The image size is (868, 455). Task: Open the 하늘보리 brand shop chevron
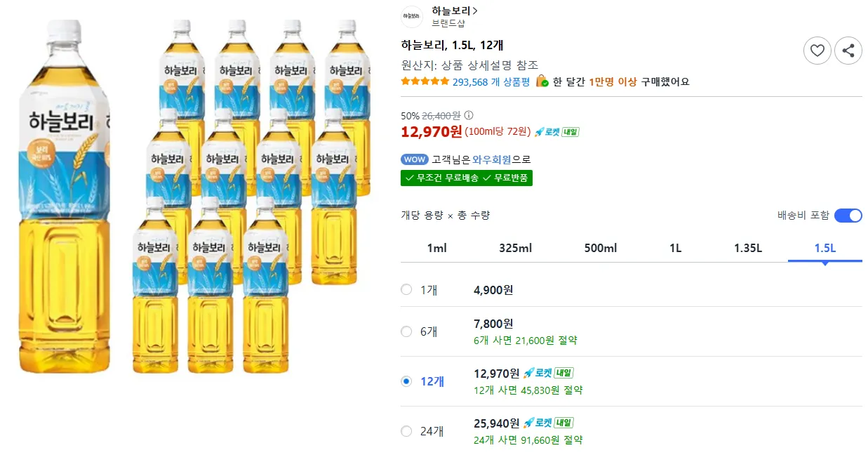(476, 11)
